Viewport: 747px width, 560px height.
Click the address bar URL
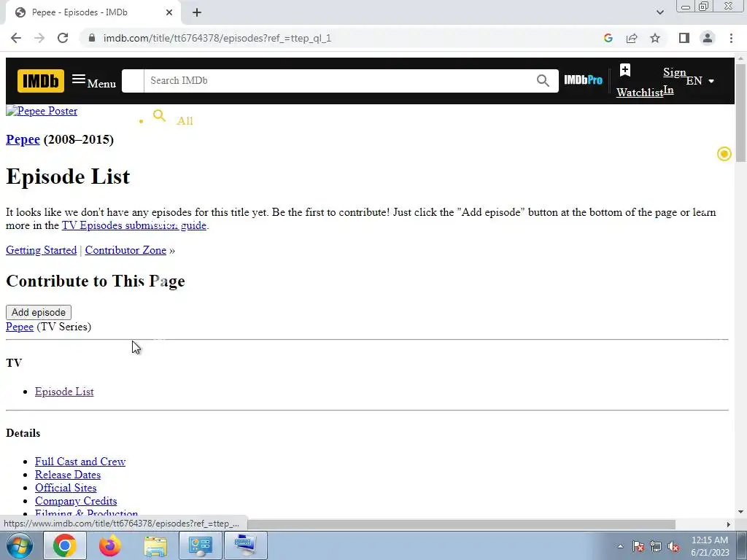point(217,38)
